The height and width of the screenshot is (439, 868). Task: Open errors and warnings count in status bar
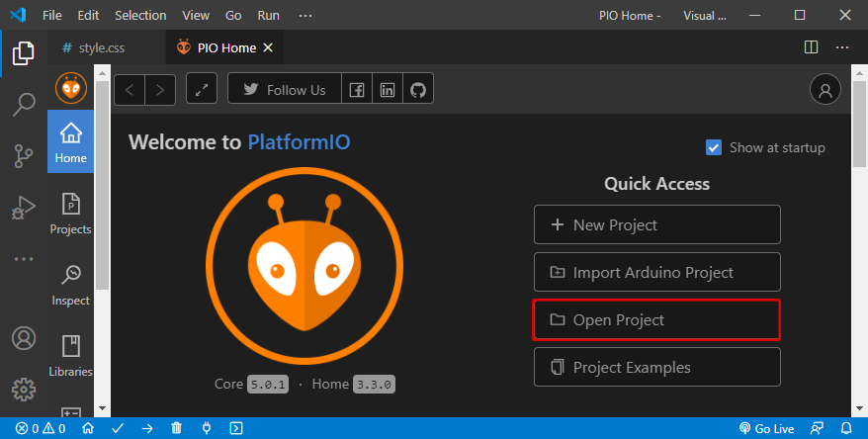(41, 428)
